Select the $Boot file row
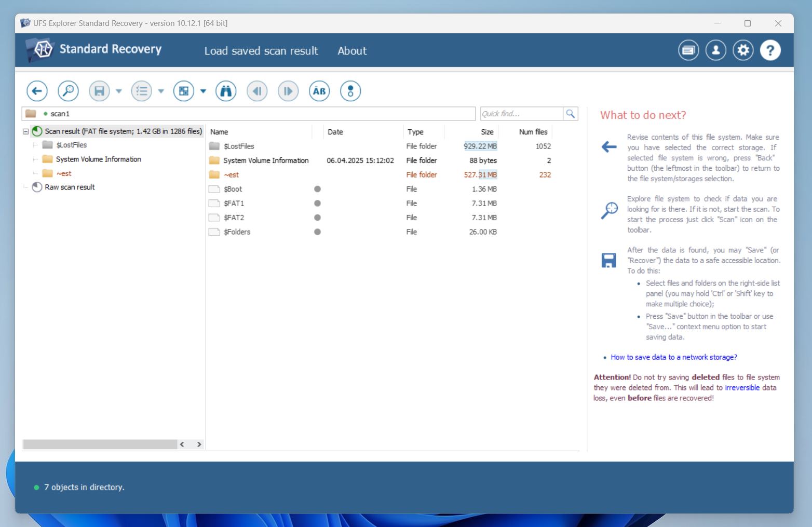 (380, 189)
